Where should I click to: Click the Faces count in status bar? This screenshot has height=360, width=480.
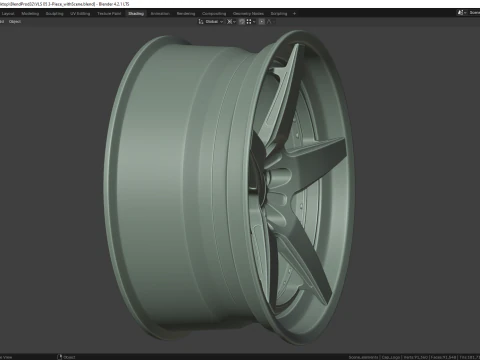(x=443, y=357)
